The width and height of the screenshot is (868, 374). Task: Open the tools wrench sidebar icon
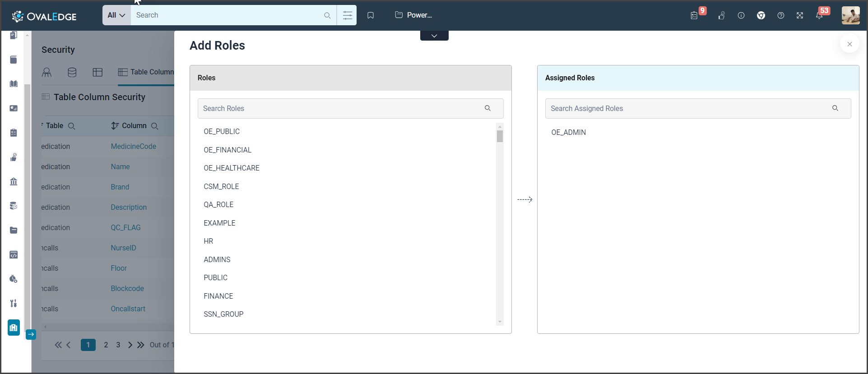pos(14,303)
